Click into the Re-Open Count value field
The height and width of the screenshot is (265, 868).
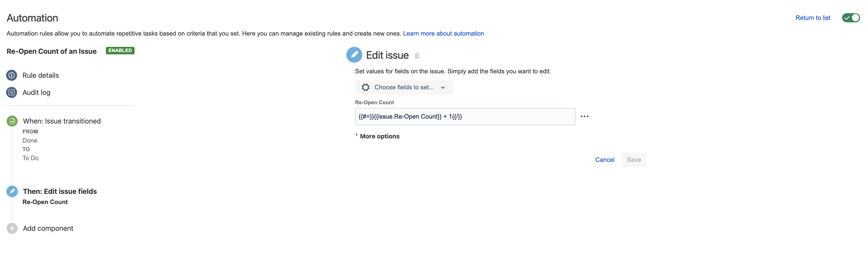[x=465, y=117]
